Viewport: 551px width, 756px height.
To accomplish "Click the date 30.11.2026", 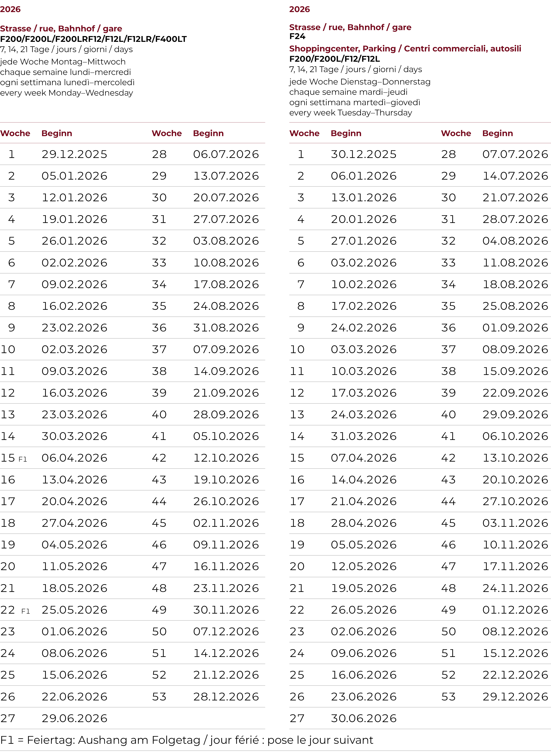I will pos(226,609).
